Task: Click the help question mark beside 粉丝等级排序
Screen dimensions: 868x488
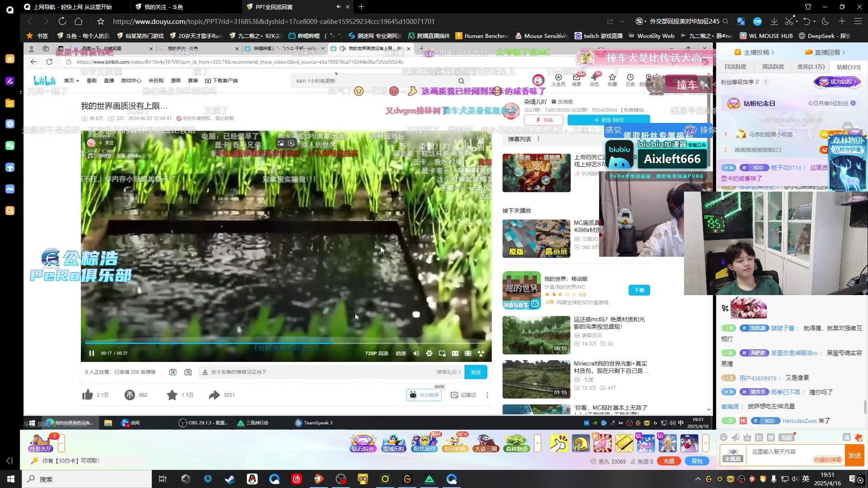Action: tap(765, 82)
